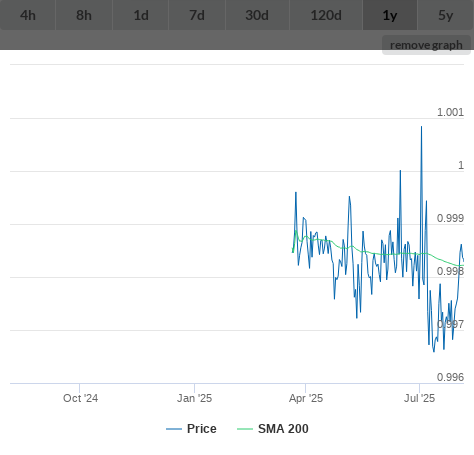474x455 pixels.
Task: Click the Jul '25 x-axis label
Action: click(x=419, y=398)
